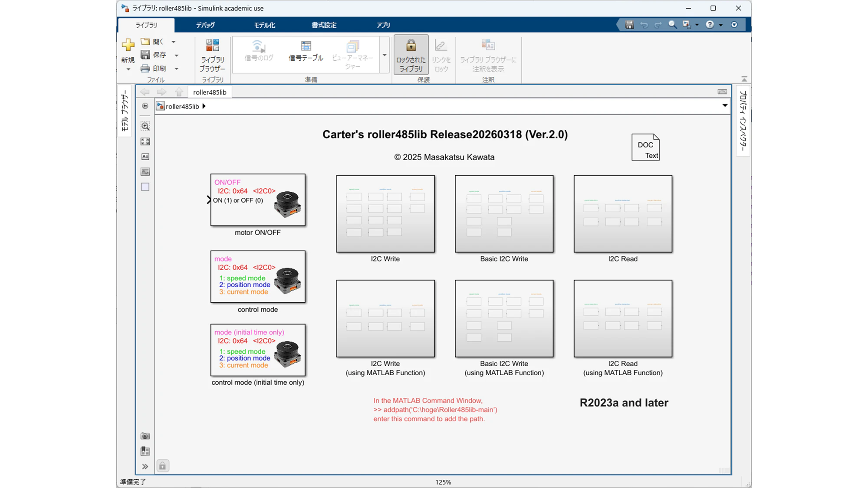This screenshot has width=868, height=488.
Task: Open the 開く dropdown arrow
Action: pyautogui.click(x=174, y=42)
